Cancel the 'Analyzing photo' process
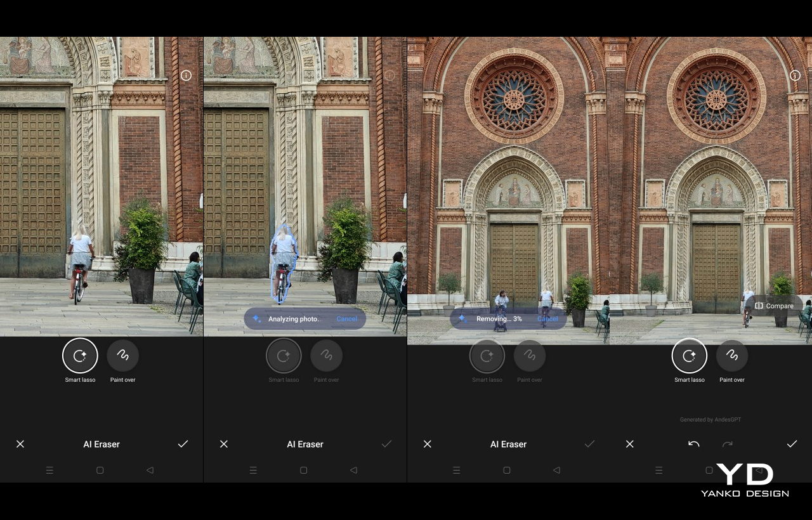The image size is (812, 520). [346, 319]
